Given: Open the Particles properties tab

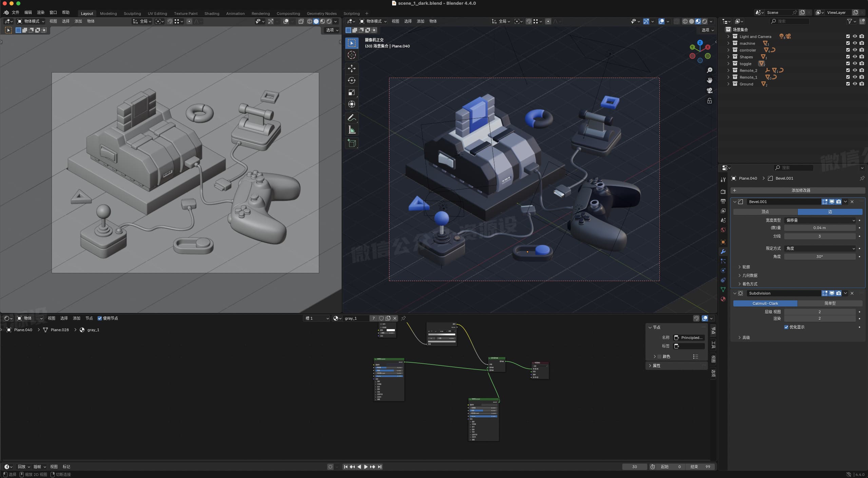Looking at the screenshot, I should 723,261.
